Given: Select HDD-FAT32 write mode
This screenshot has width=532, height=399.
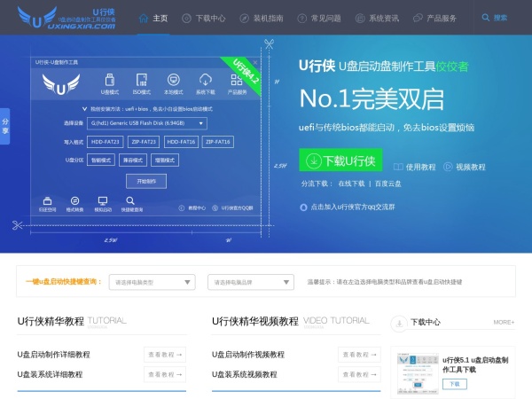Looking at the screenshot, I should pos(106,142).
